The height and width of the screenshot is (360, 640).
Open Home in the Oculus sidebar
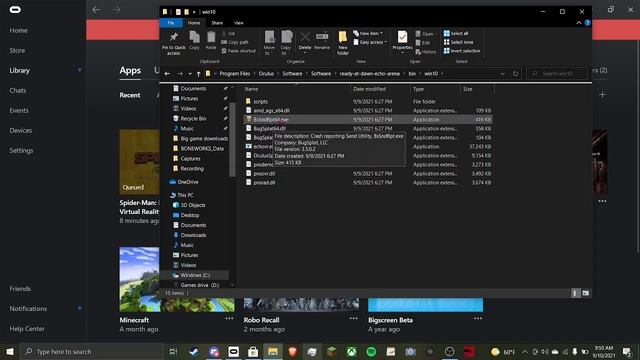click(19, 31)
